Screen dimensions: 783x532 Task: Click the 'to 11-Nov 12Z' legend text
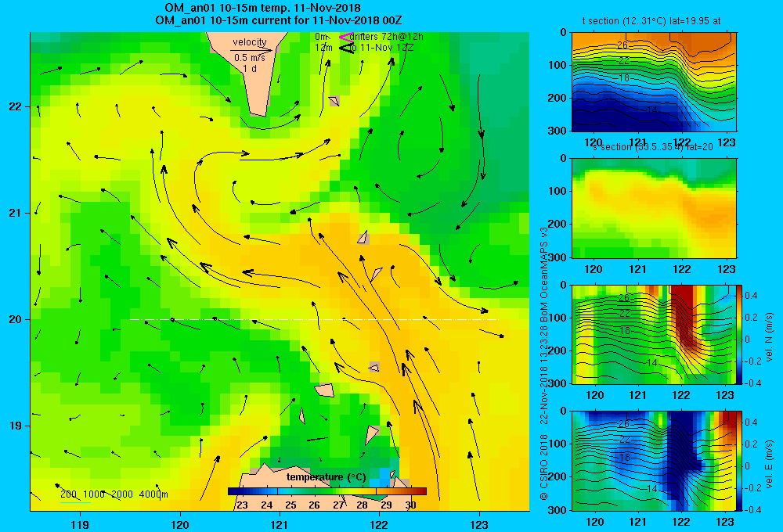click(382, 48)
